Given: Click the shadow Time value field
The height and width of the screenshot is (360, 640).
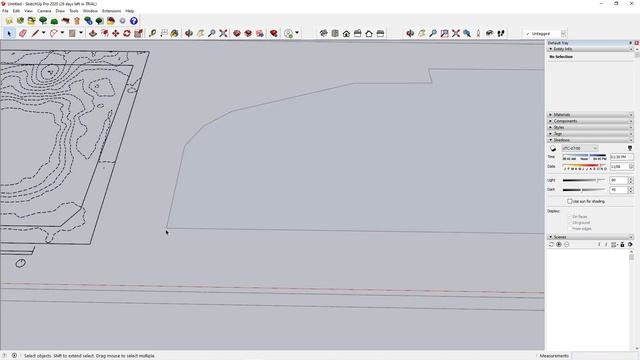Looking at the screenshot, I should pyautogui.click(x=621, y=157).
